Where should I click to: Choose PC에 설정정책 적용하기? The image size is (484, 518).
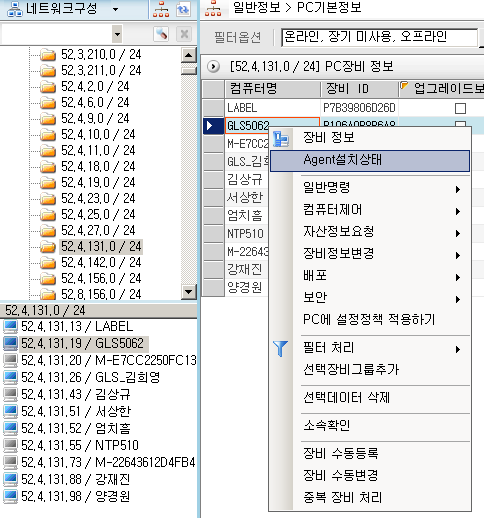tap(370, 320)
